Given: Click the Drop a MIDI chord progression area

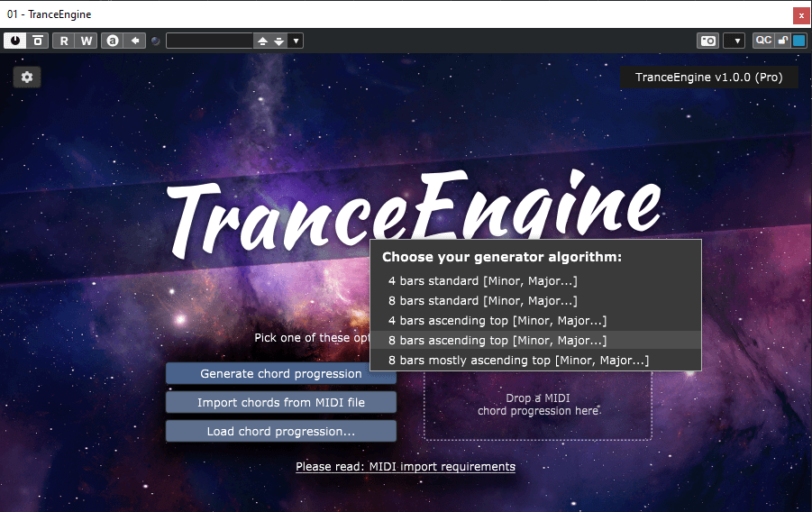Looking at the screenshot, I should point(538,405).
